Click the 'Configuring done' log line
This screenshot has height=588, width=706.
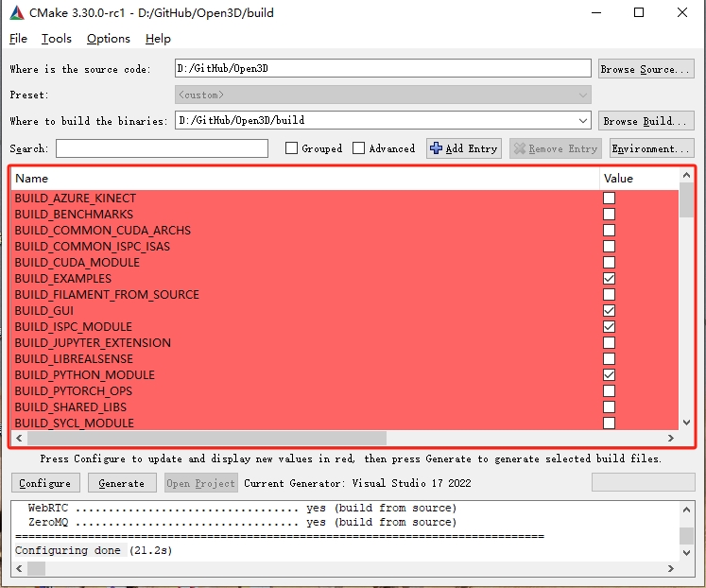(x=94, y=550)
